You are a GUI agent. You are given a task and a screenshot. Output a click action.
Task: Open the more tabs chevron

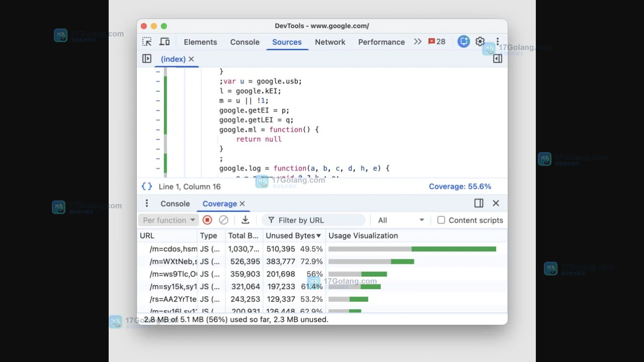click(418, 42)
